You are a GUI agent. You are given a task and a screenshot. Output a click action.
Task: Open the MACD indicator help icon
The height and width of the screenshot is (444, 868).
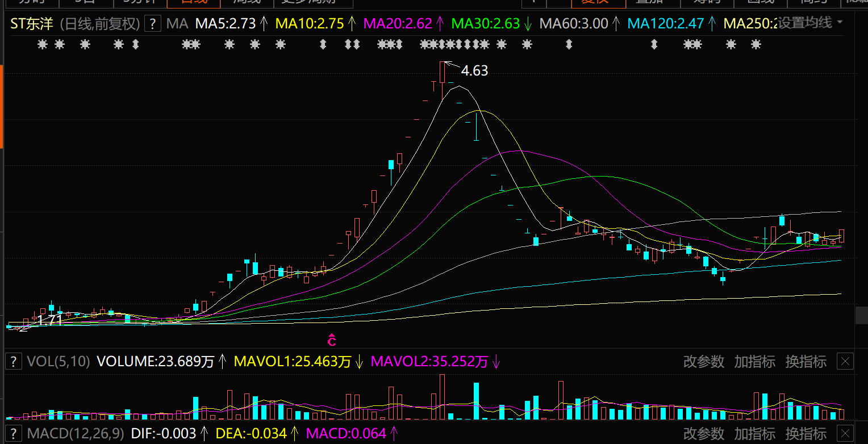tap(13, 434)
